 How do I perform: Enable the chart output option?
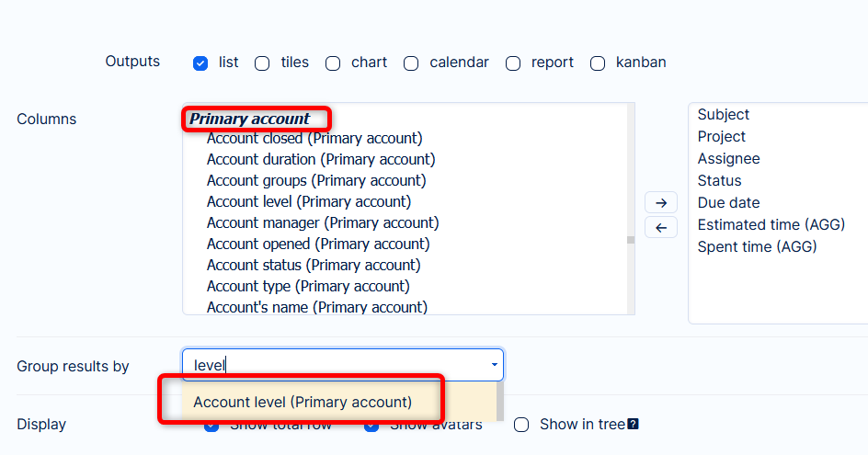coord(333,63)
